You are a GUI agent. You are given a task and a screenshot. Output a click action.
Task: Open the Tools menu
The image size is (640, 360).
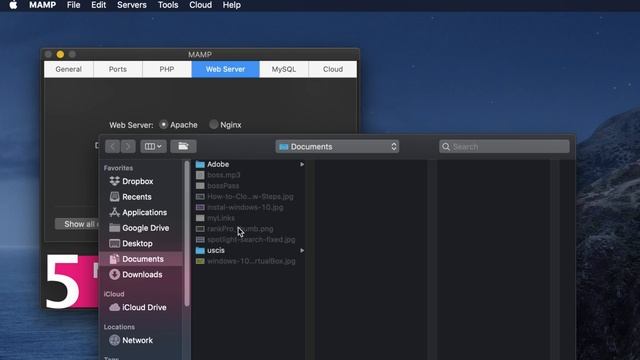click(168, 5)
